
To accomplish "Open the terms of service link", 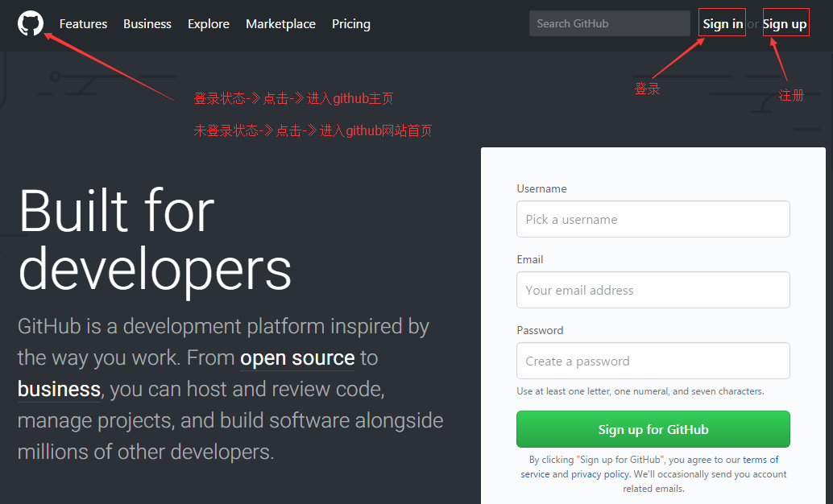I will point(760,460).
